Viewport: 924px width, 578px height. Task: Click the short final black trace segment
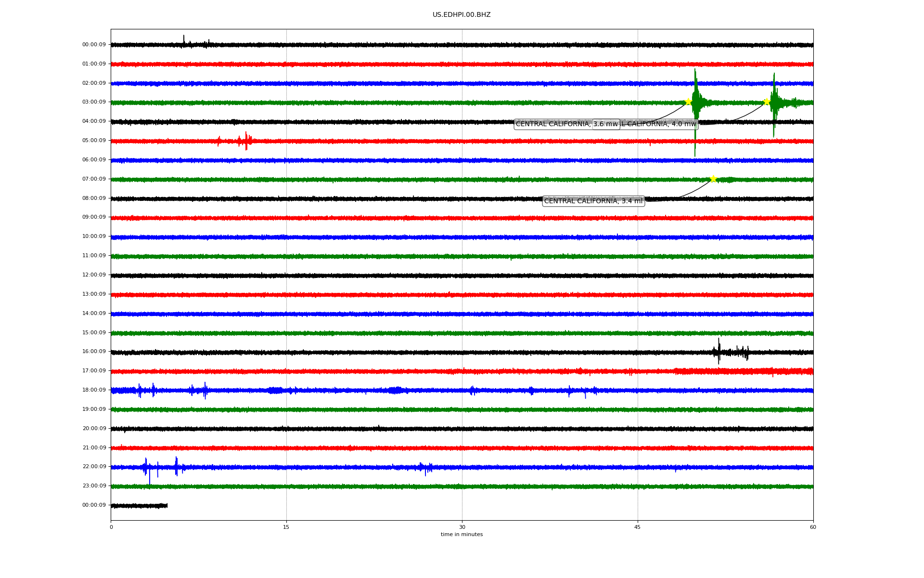point(139,506)
